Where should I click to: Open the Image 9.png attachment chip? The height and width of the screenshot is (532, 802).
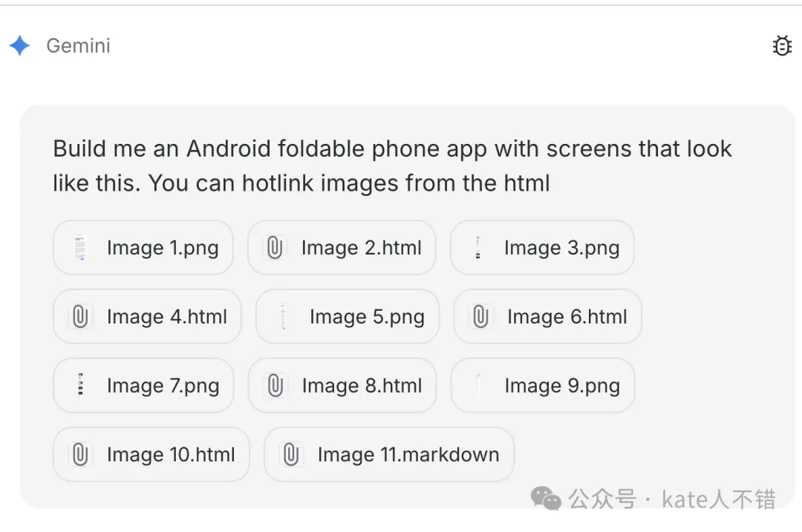[543, 386]
